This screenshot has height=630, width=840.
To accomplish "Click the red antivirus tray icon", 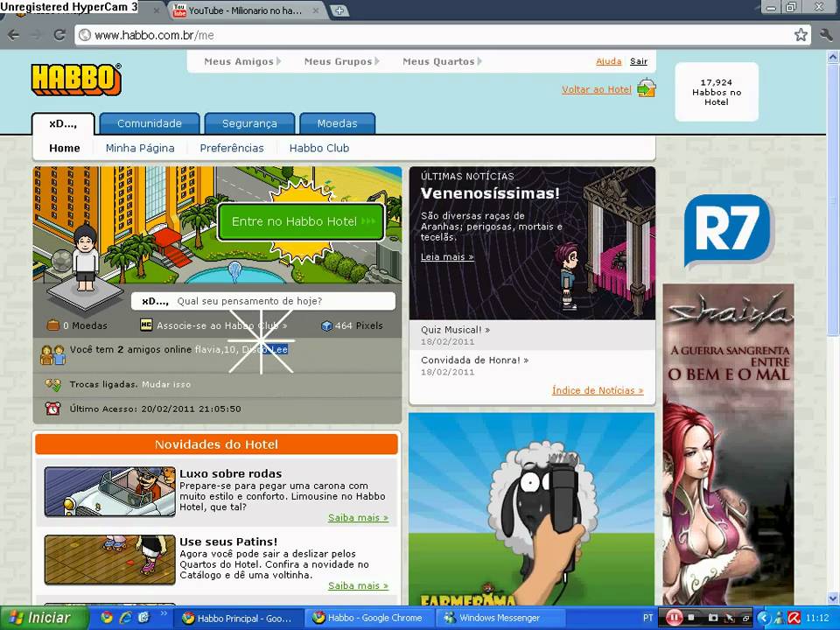I will point(794,618).
